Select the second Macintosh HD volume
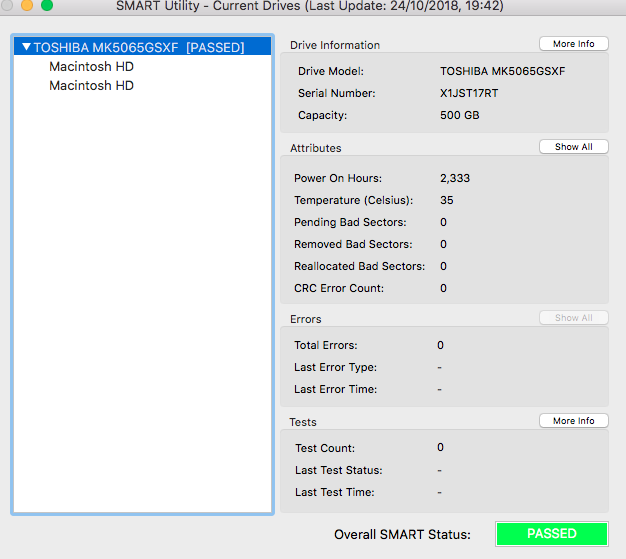Screen dimensions: 626x559 pos(91,85)
